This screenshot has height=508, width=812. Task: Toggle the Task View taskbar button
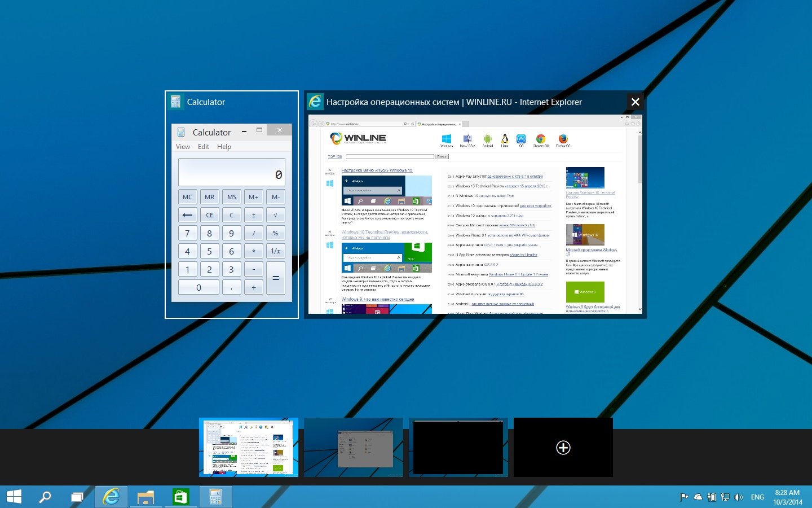77,497
